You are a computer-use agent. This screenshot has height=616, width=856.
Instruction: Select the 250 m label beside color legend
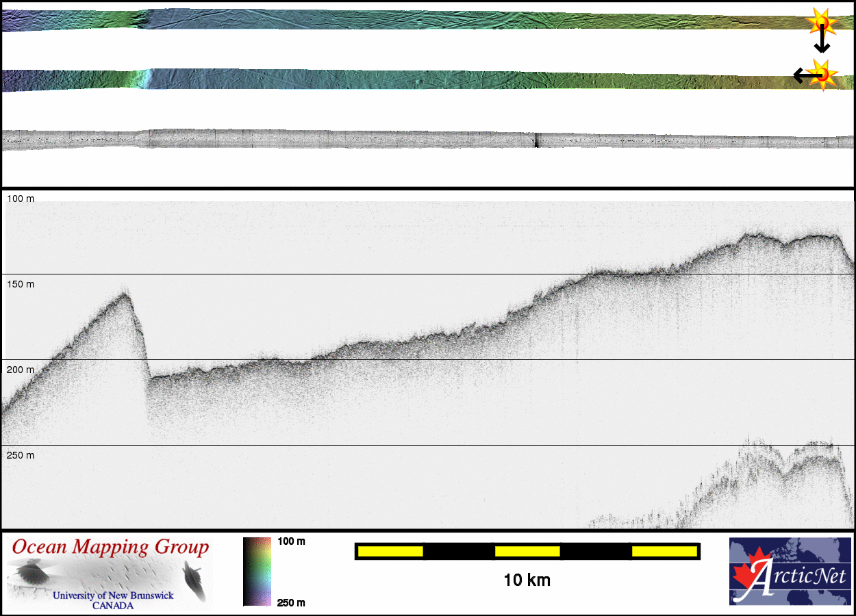pos(291,602)
